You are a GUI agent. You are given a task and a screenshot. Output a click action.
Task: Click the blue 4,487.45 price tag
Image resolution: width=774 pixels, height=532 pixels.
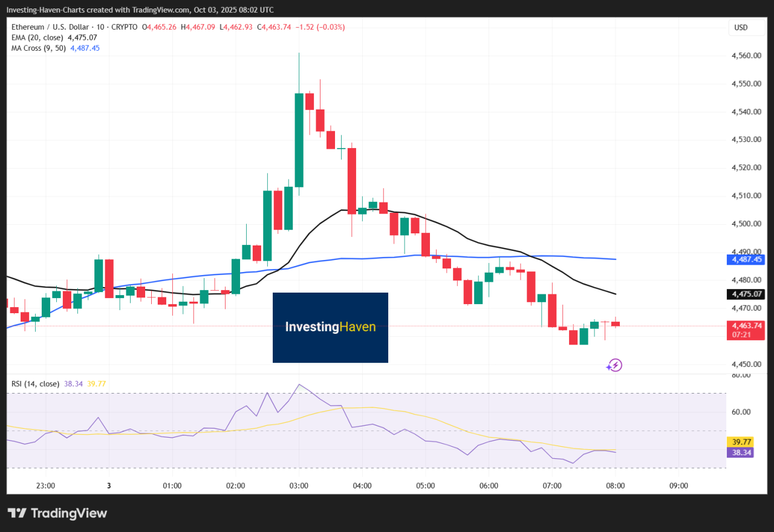747,259
